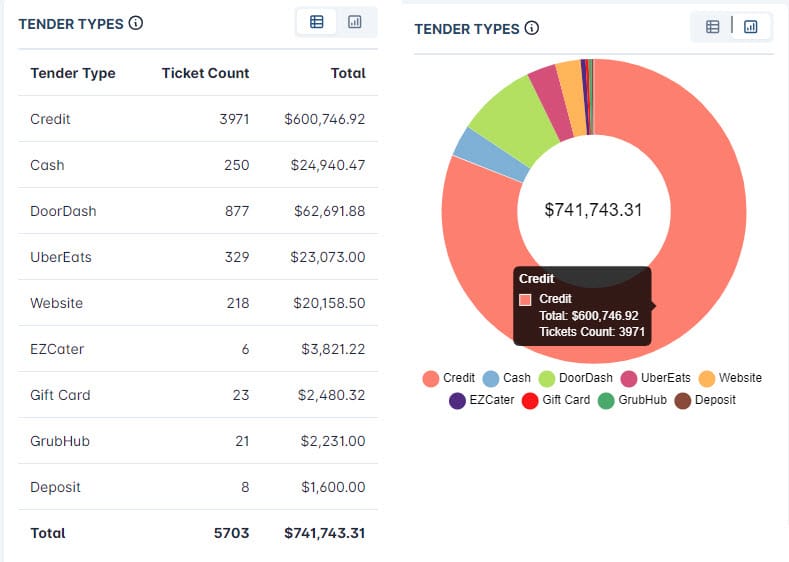Click info icon beside table panel's Tender Types title
The image size is (789, 562).
tap(136, 23)
